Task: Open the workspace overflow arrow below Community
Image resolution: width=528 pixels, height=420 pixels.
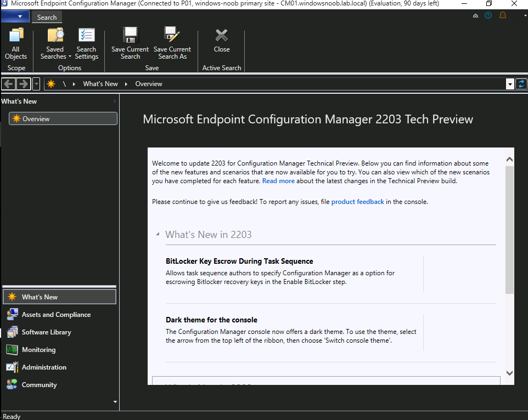Action: point(115,401)
